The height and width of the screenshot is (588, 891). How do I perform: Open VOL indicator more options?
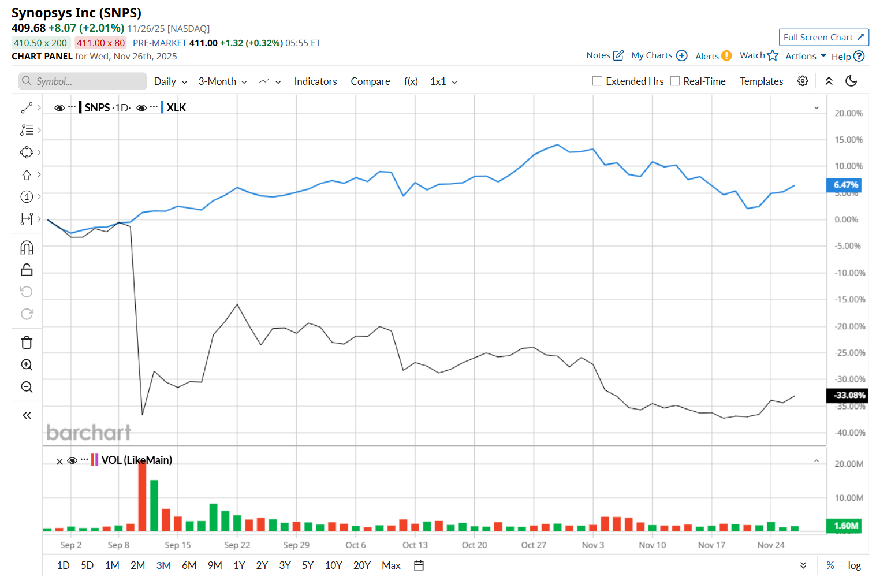pos(84,459)
